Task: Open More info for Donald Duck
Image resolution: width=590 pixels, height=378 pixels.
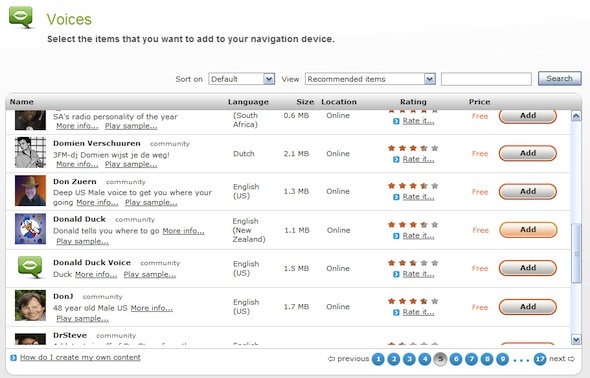Action: point(183,231)
